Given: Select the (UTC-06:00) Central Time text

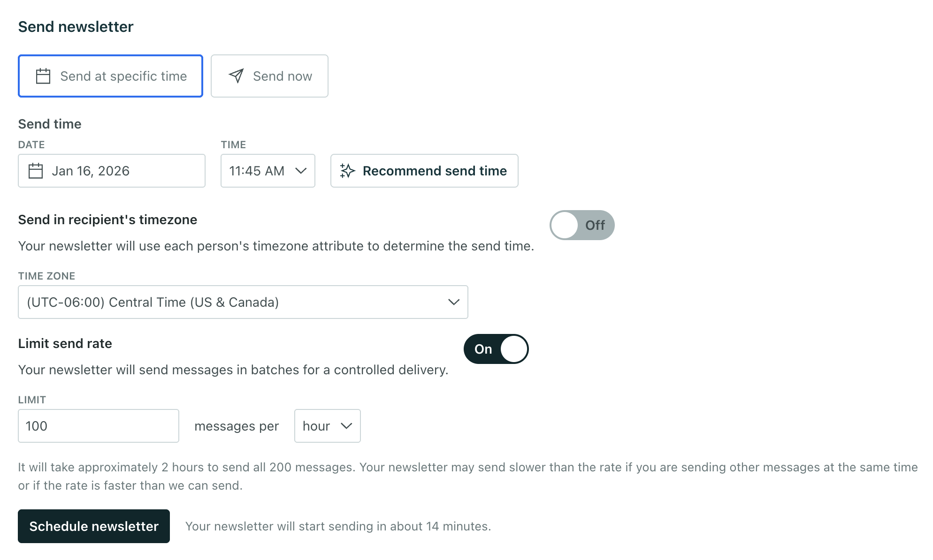Looking at the screenshot, I should [x=153, y=302].
